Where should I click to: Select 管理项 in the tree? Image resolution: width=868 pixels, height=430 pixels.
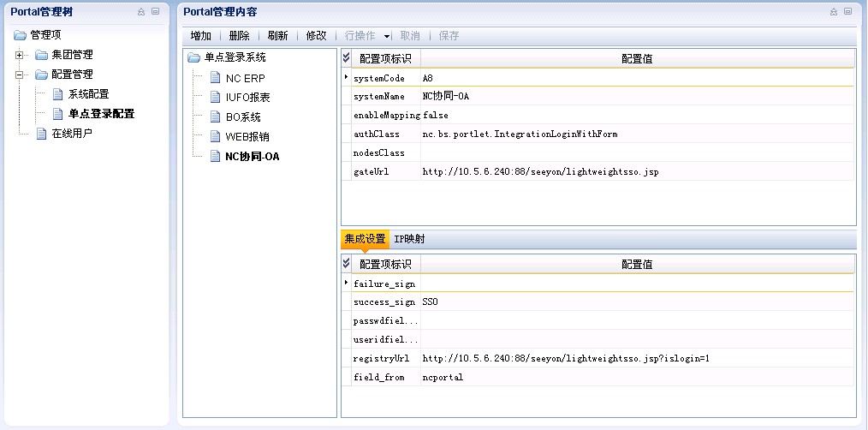(x=45, y=35)
